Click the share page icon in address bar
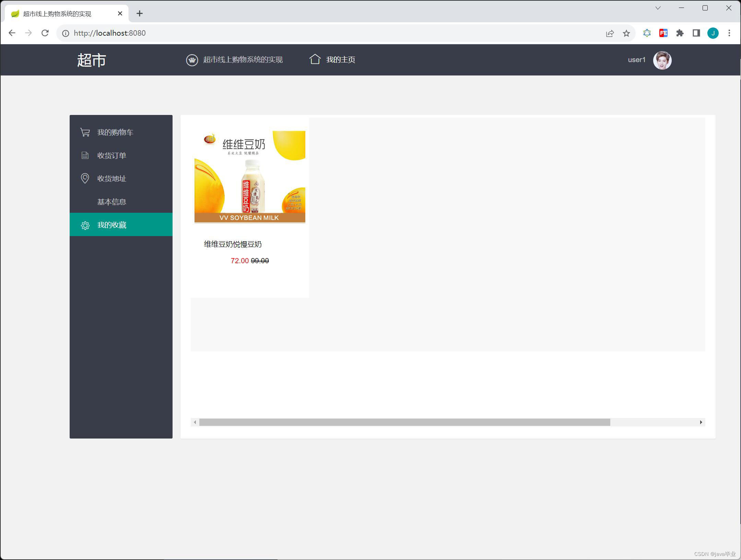Screen dimensions: 741x560 tap(610, 33)
